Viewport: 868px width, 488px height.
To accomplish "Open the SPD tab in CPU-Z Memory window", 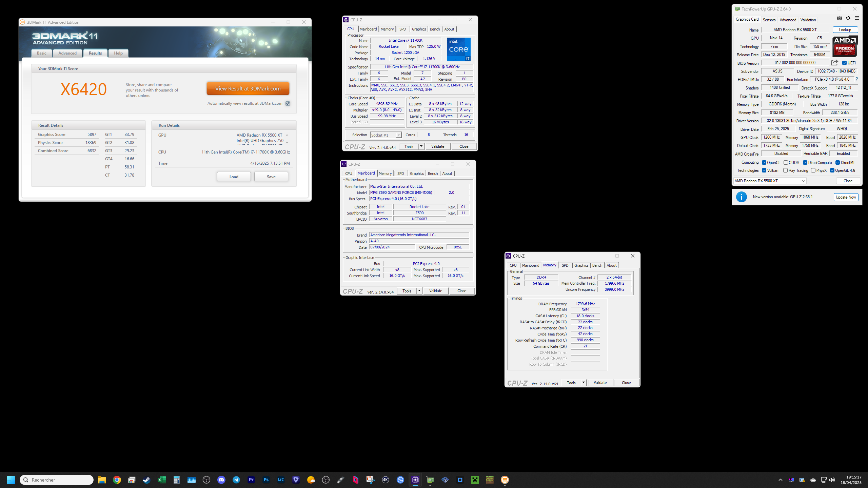I will tap(565, 265).
